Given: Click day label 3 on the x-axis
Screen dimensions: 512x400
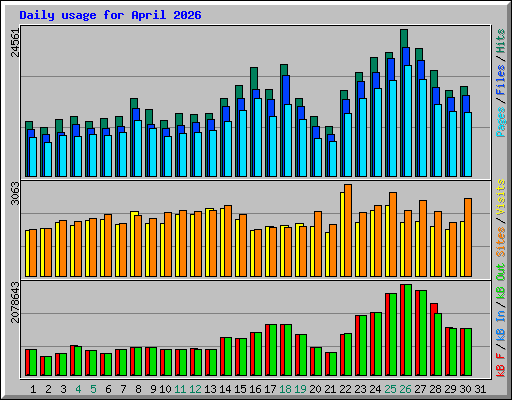Looking at the screenshot, I should [63, 389].
